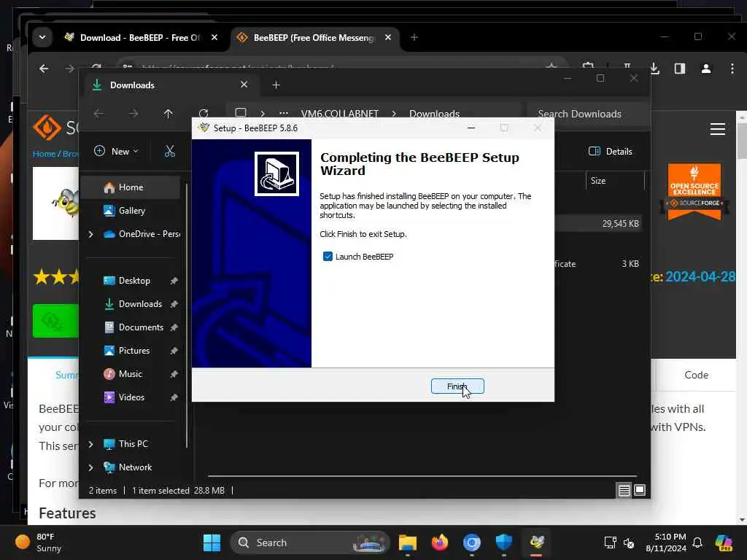Expand the OneDrive sidebar entry
The width and height of the screenshot is (747, 560).
tap(90, 234)
